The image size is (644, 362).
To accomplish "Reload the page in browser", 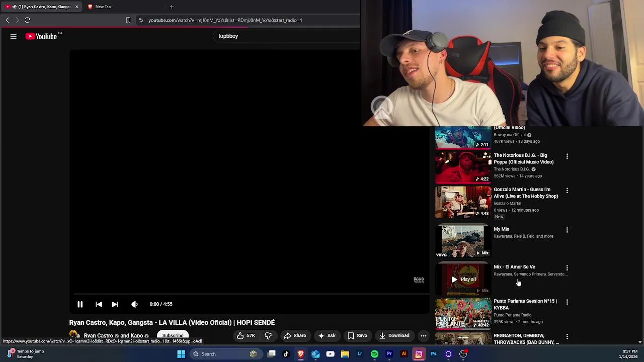I will click(28, 20).
